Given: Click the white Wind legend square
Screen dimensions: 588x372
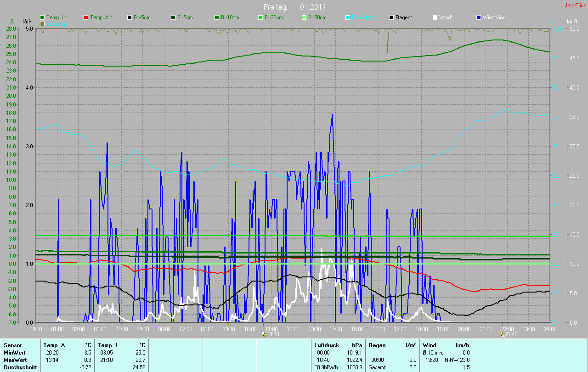Looking at the screenshot, I should pyautogui.click(x=435, y=17).
